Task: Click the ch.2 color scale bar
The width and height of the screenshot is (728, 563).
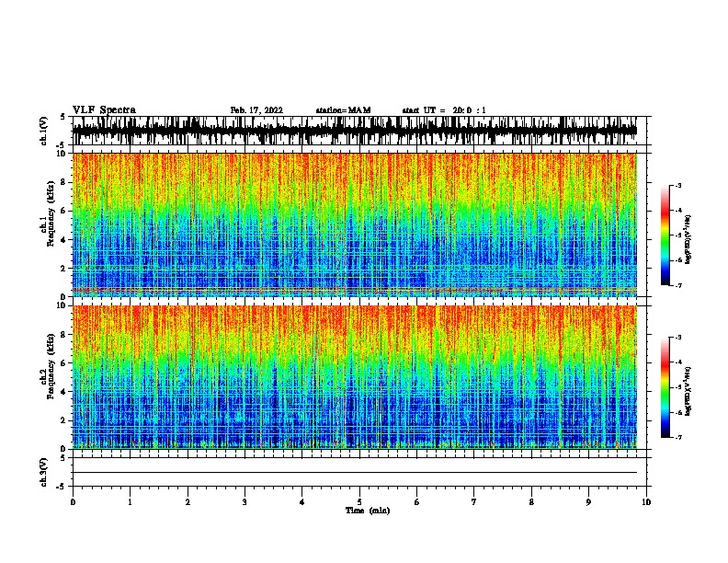Action: [665, 387]
